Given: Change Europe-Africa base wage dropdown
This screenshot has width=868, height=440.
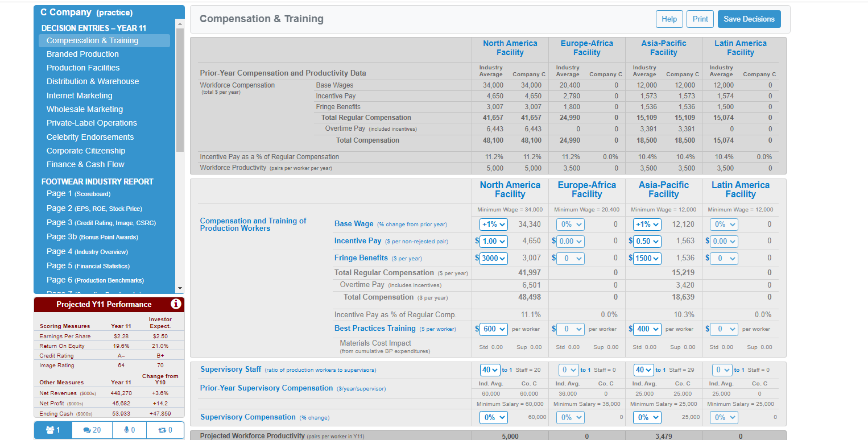Looking at the screenshot, I should click(571, 224).
